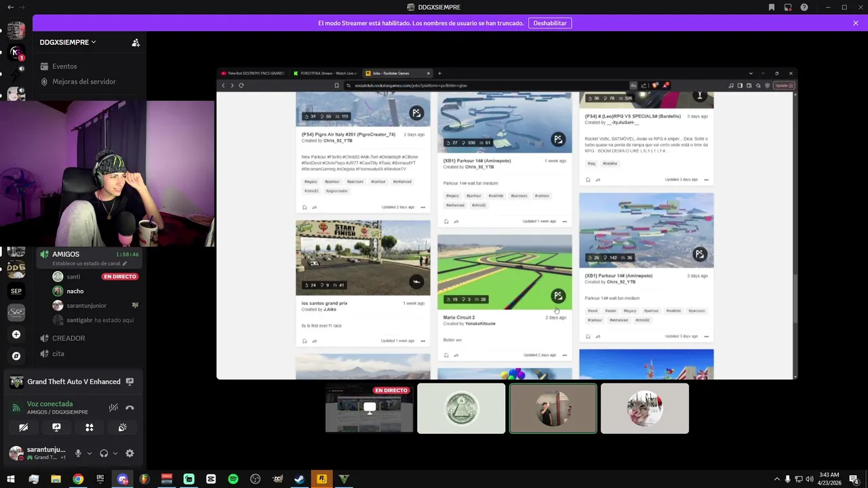The image size is (868, 488).
Task: Select user santi in voice channel
Action: pyautogui.click(x=73, y=277)
